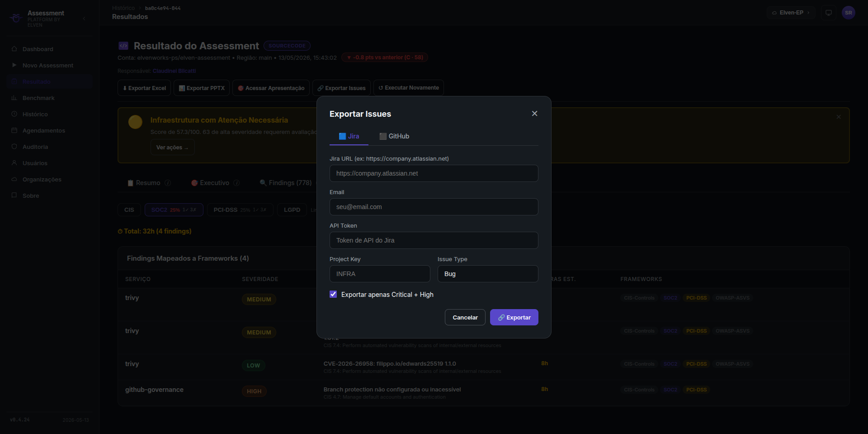The width and height of the screenshot is (868, 434).
Task: Open Usuários in the sidebar
Action: click(x=50, y=163)
